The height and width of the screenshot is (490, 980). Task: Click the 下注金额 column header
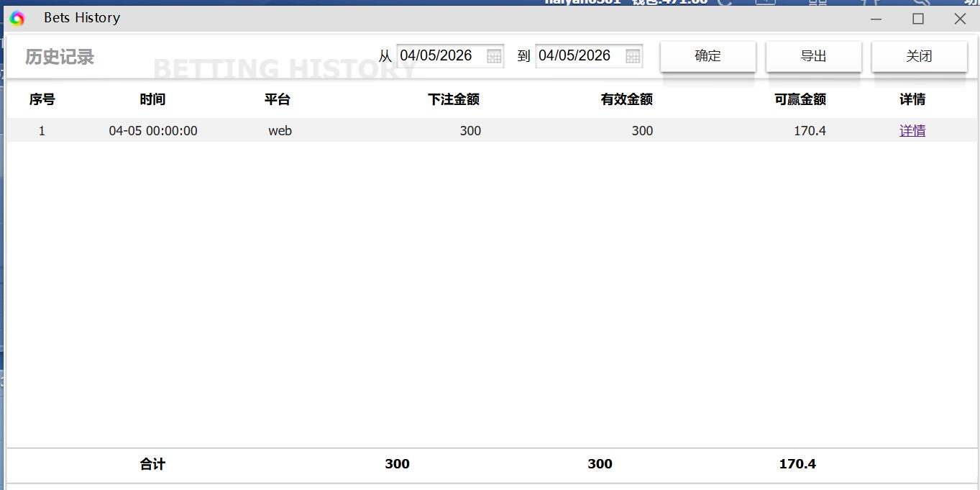(453, 99)
